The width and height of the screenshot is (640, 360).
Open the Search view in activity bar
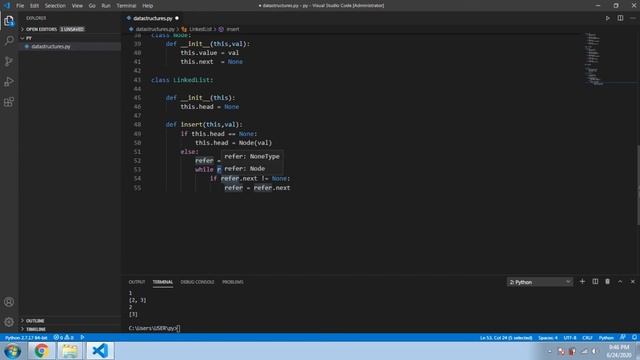(x=9, y=40)
